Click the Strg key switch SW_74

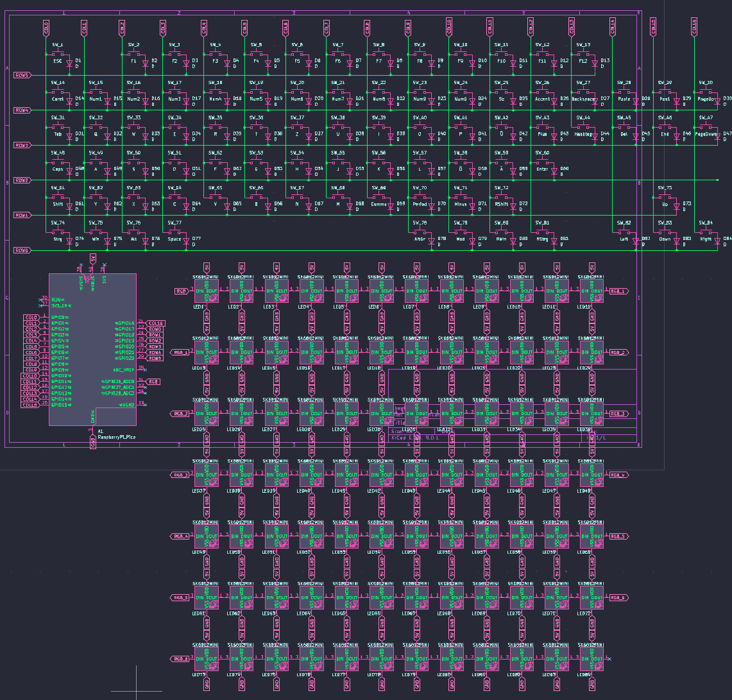58,232
